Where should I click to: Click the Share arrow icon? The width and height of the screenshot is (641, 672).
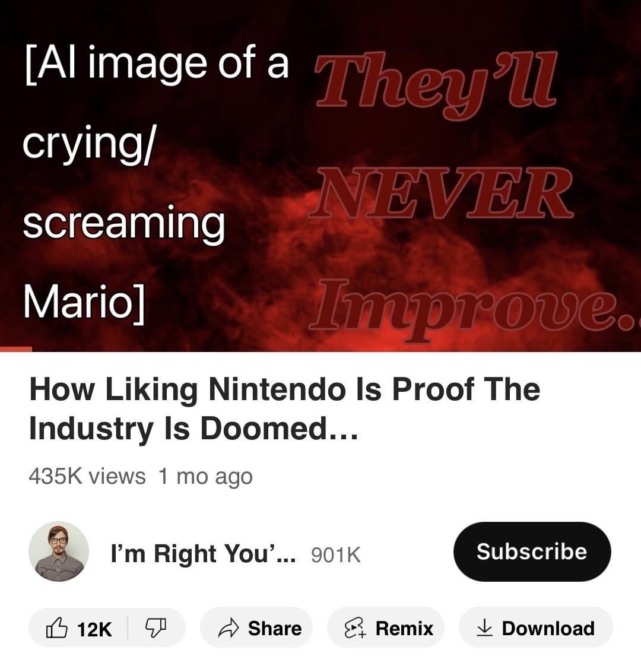tap(229, 628)
